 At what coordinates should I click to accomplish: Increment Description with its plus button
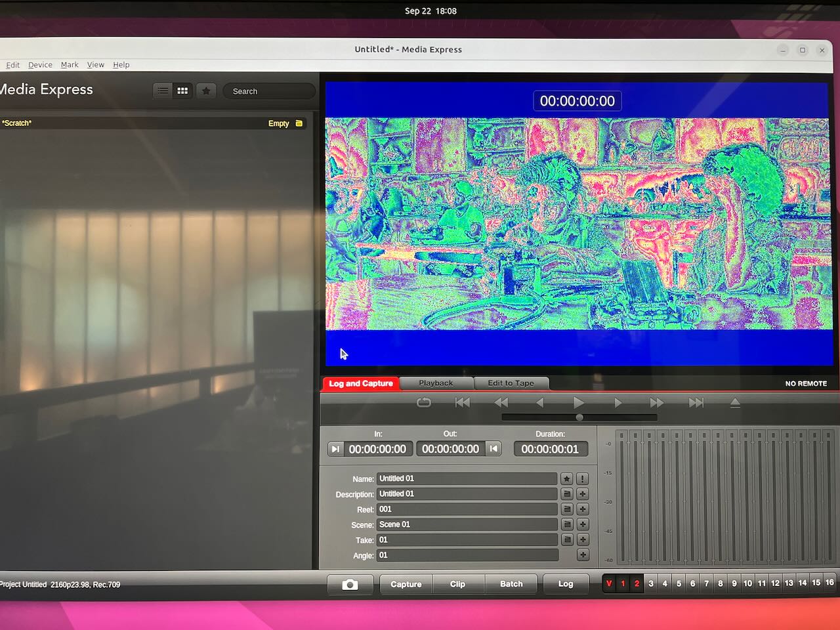click(x=582, y=493)
